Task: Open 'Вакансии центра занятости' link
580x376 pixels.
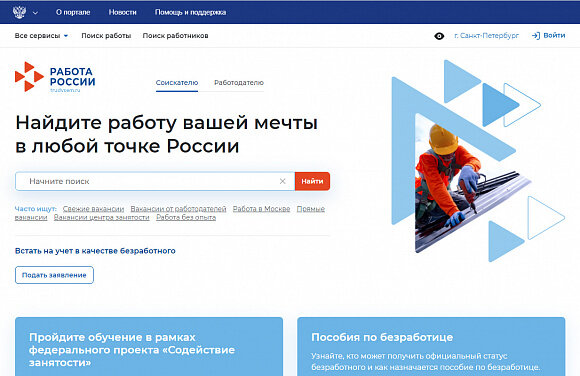Action: [102, 217]
